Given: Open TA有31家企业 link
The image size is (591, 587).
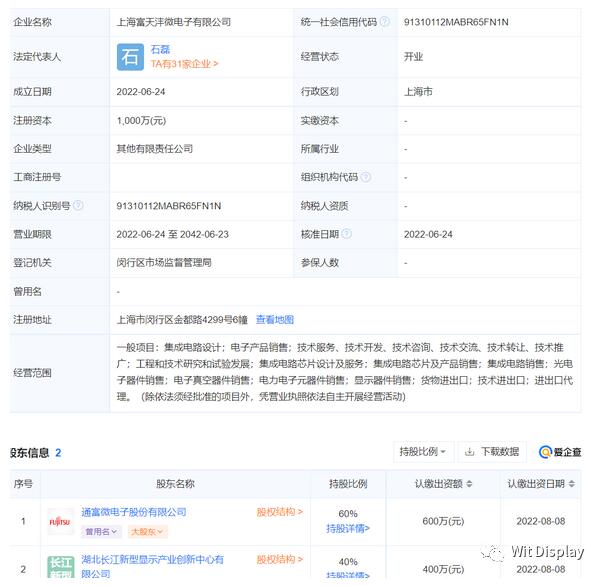Looking at the screenshot, I should 184,64.
